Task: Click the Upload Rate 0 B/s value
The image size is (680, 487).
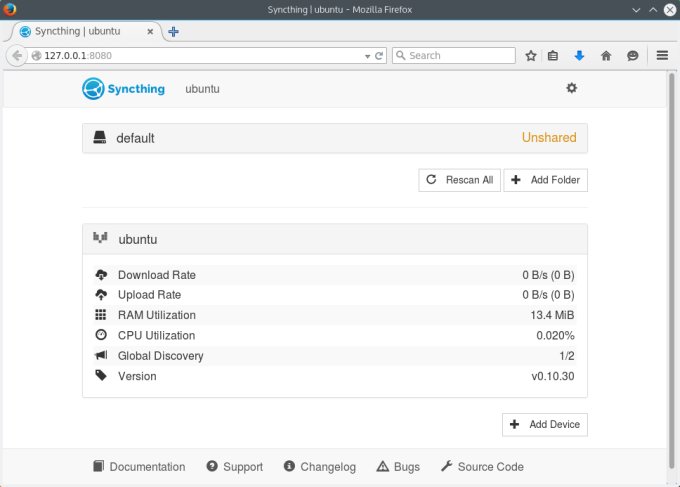Action: tap(548, 295)
